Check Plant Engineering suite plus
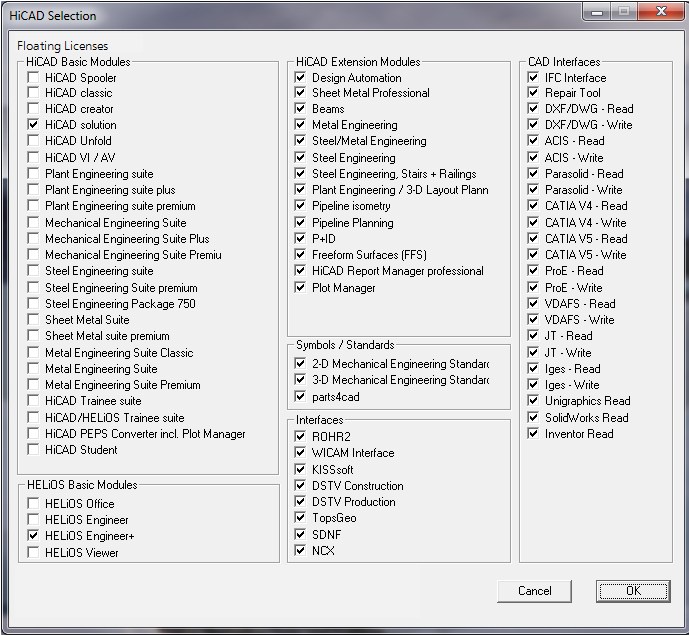 pos(33,190)
